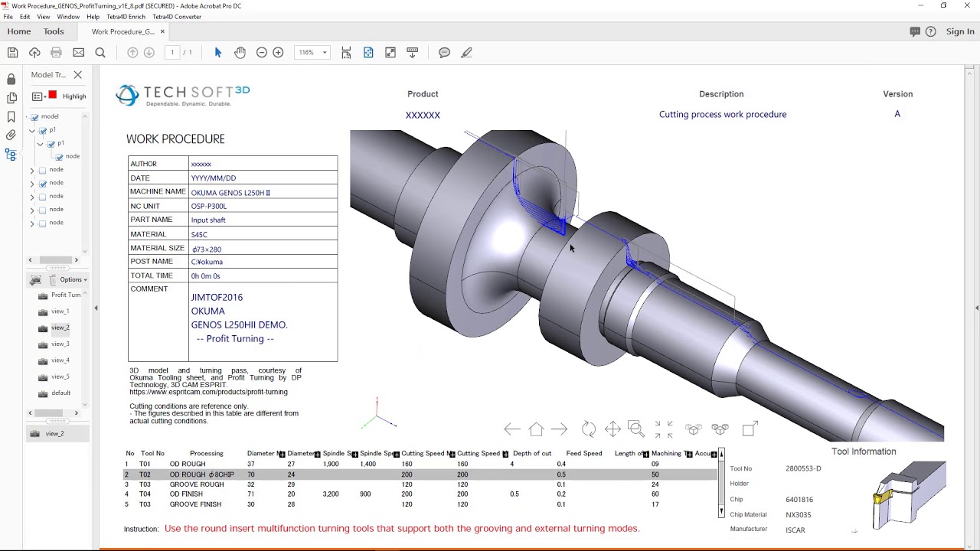Activate the 3D zoom window tool

coord(635,429)
